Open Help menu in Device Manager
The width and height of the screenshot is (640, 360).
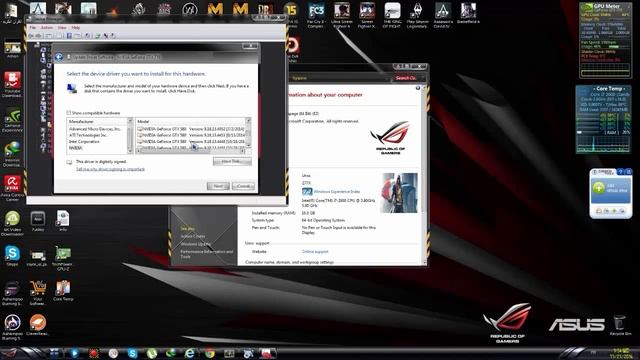pyautogui.click(x=76, y=28)
